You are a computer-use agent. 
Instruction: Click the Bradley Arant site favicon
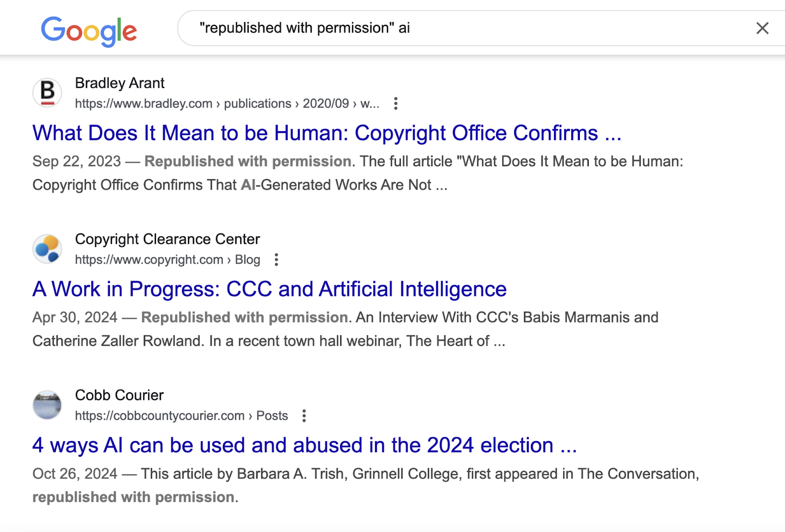point(47,92)
